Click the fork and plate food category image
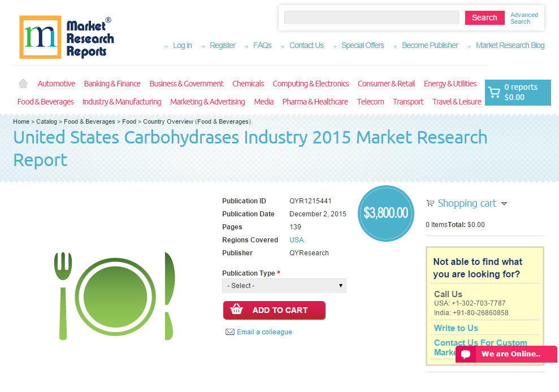Viewport: 559px width, 392px height. 115,296
